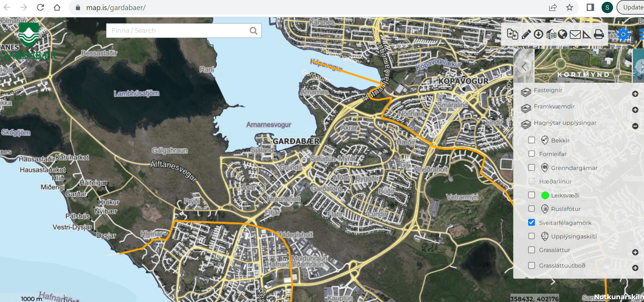
Task: Select the Kortmynd basemap thumbnail
Action: (x=583, y=66)
